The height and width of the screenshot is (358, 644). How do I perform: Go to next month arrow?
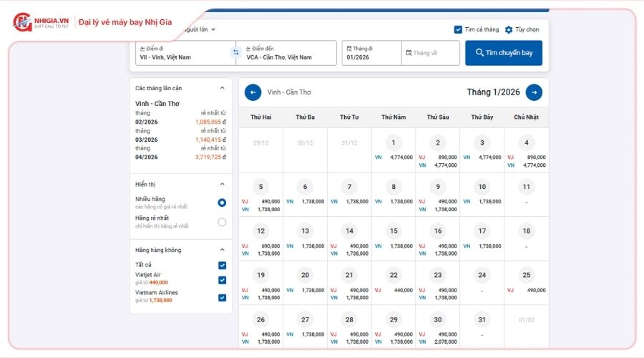coord(534,92)
